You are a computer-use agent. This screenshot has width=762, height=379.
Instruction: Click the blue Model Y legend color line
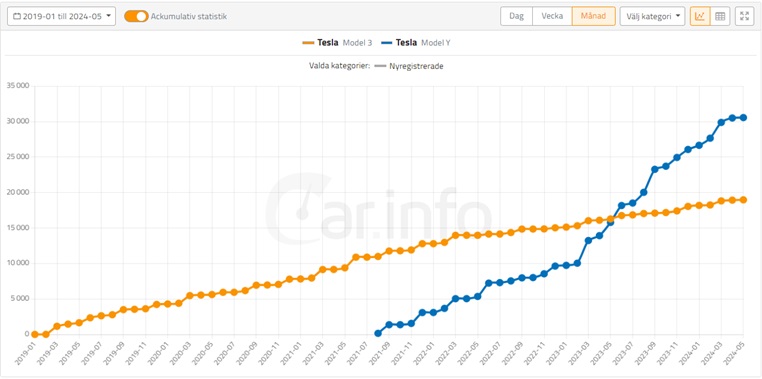point(387,43)
